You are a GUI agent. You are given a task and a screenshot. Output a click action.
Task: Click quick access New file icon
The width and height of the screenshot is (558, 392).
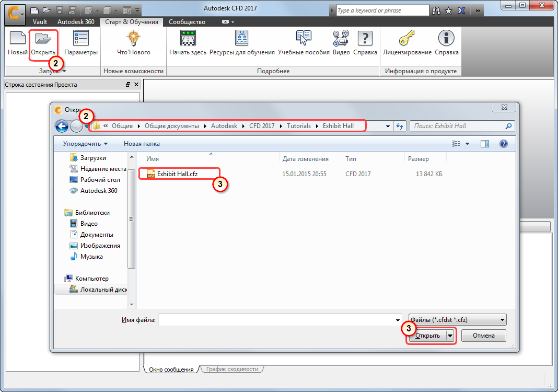point(34,10)
